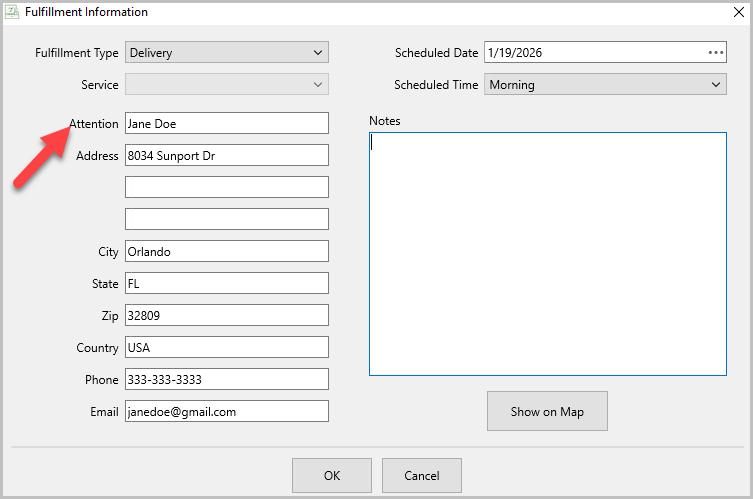Confirm with the OK button
Image resolution: width=753 pixels, height=499 pixels.
click(x=332, y=475)
